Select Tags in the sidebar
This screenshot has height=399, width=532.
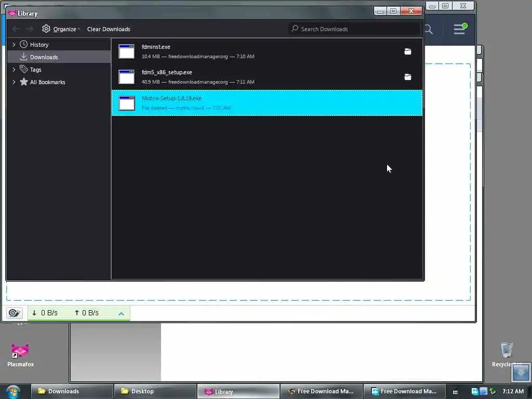[36, 70]
